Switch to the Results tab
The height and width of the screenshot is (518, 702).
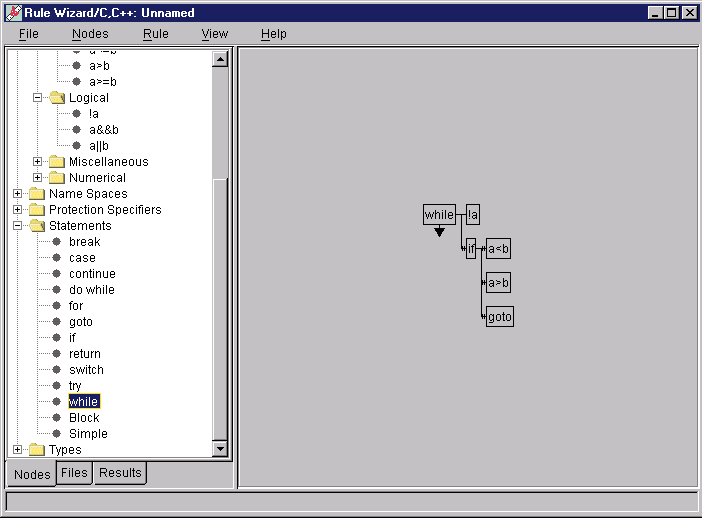(x=120, y=473)
